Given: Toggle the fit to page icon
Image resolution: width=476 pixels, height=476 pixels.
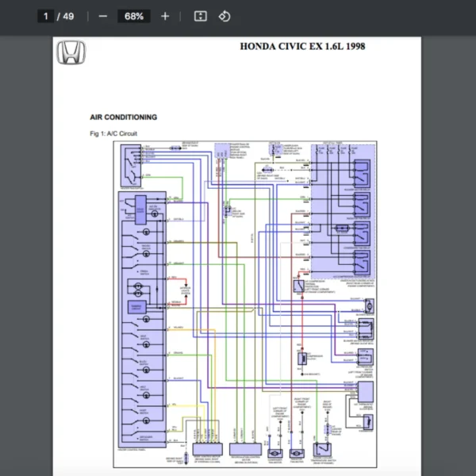Looking at the screenshot, I should (201, 16).
